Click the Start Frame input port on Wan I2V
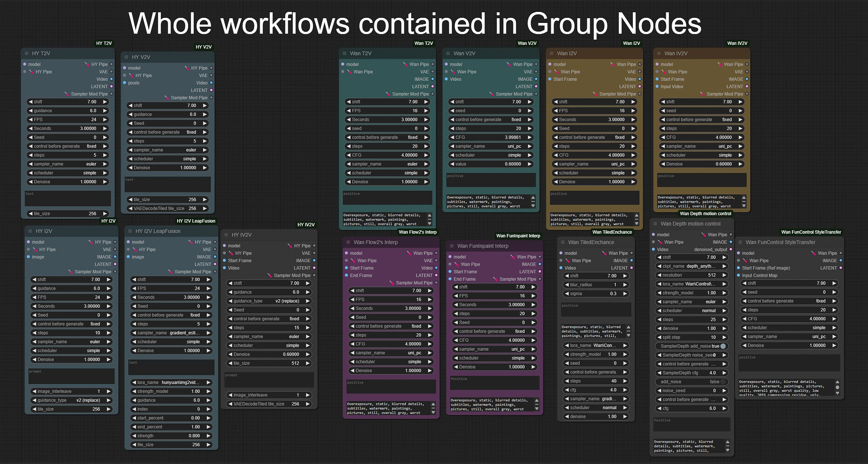 [x=550, y=79]
